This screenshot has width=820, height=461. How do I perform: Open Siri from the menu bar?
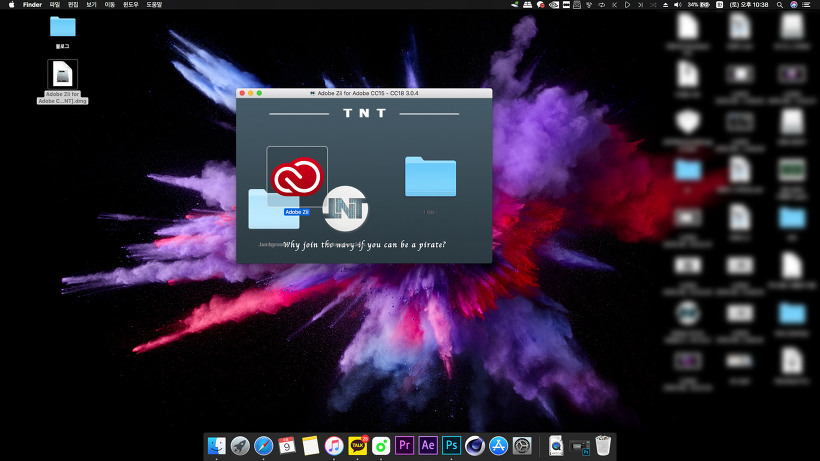click(793, 5)
